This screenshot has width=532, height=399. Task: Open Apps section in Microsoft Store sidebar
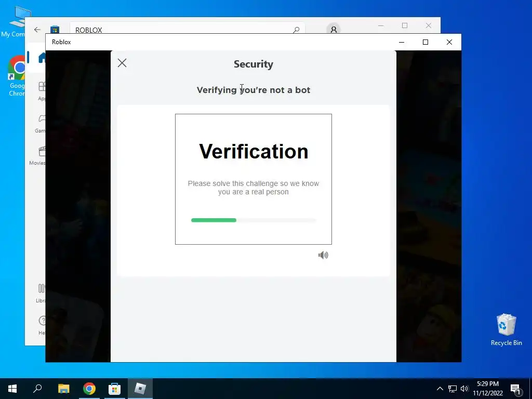coord(42,91)
